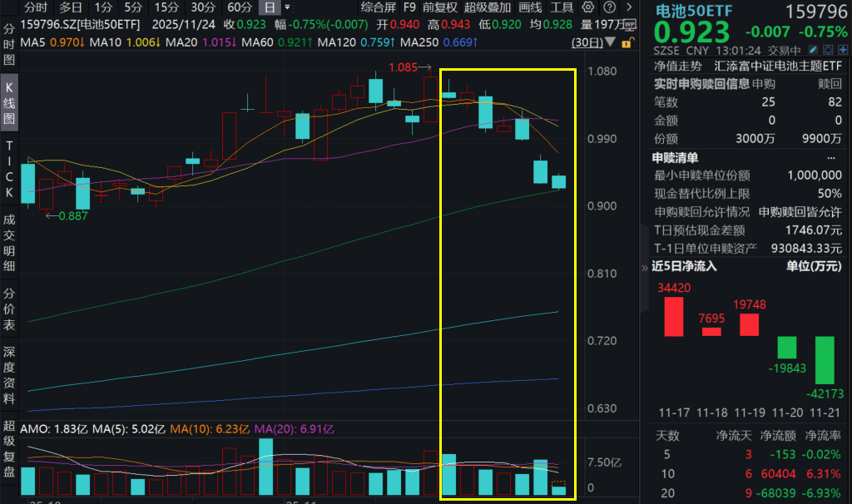Toggle the orange padlock icon on the chart
This screenshot has height=504, width=852.
coord(627,43)
